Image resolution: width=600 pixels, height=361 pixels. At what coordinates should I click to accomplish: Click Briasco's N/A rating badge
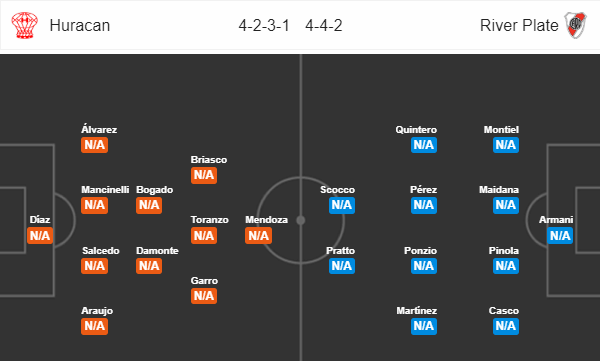pos(204,175)
